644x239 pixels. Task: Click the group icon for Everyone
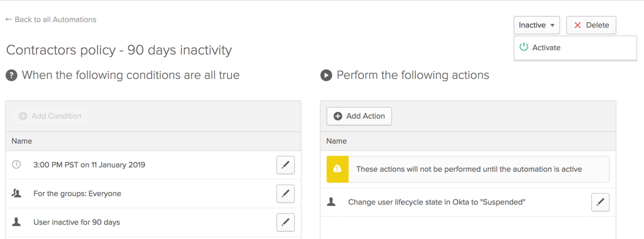17,193
